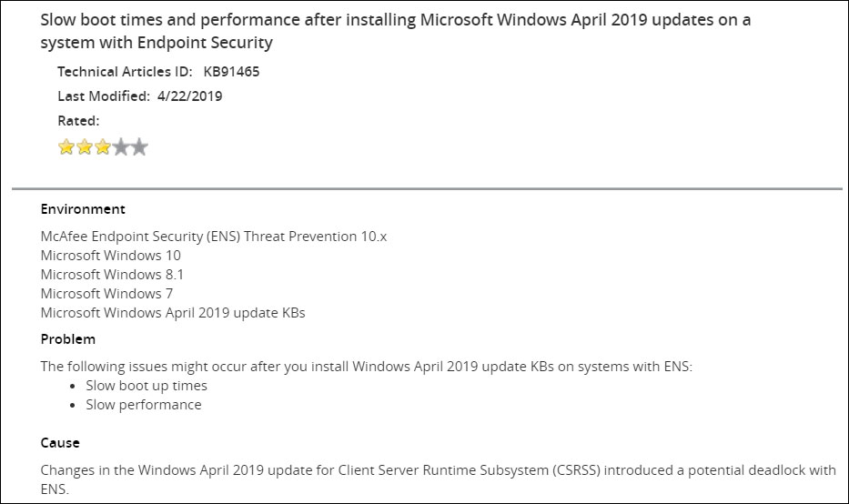
Task: Select Microsoft Windows April 2019 update KBs line
Action: (x=173, y=313)
